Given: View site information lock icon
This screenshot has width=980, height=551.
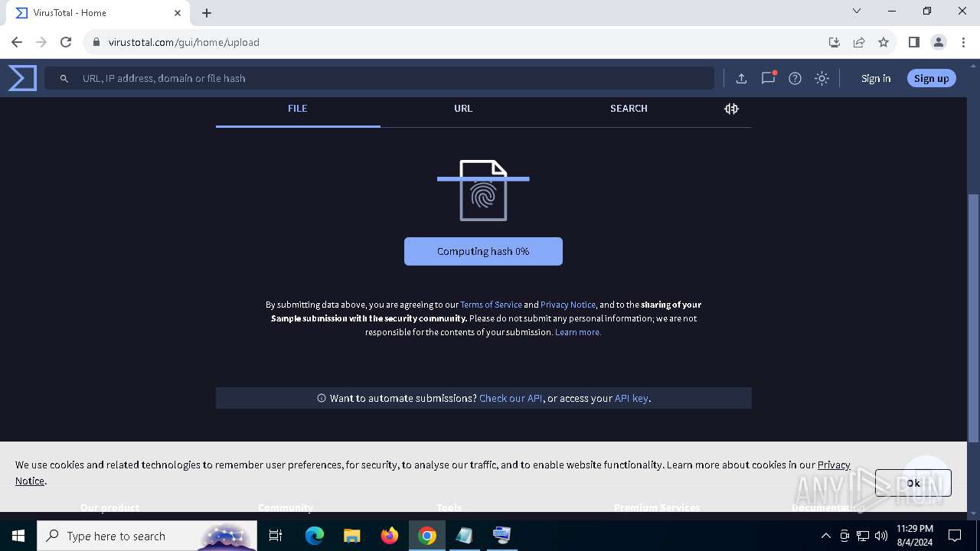Looking at the screenshot, I should [96, 42].
